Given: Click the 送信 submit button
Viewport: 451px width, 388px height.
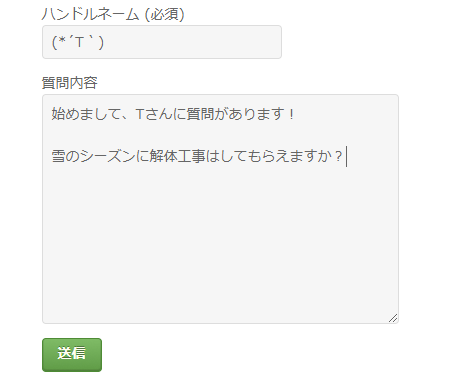Looking at the screenshot, I should click(72, 355).
